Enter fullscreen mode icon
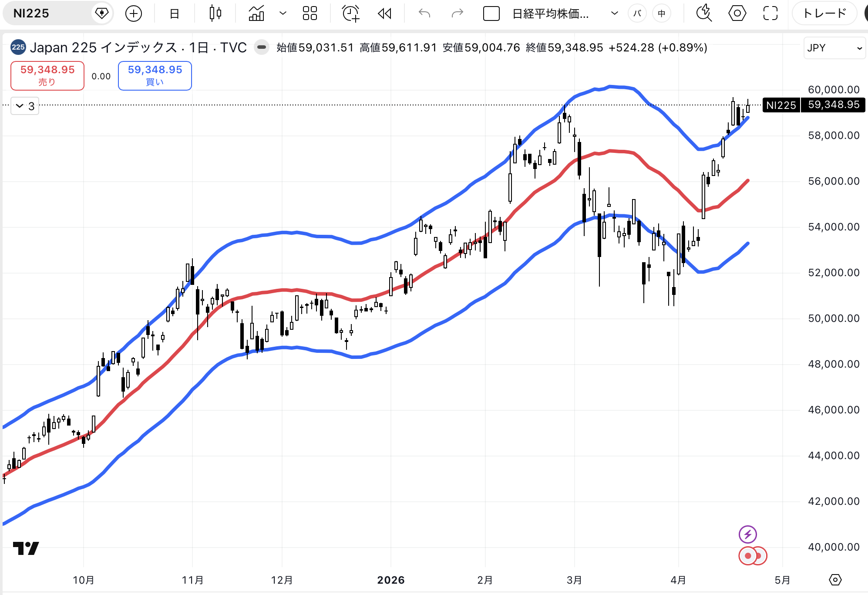 tap(770, 14)
